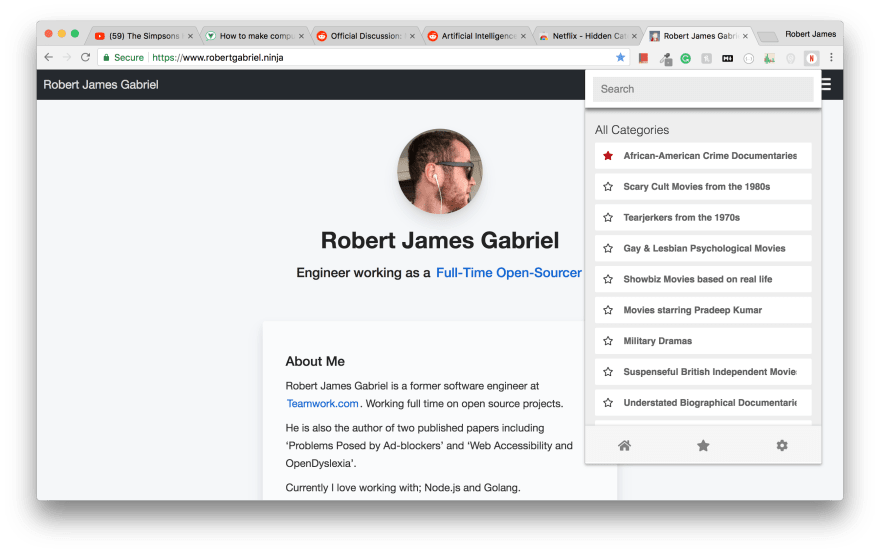Switch to The Simpsons YouTube tab
The width and height of the screenshot is (880, 553).
tap(143, 36)
